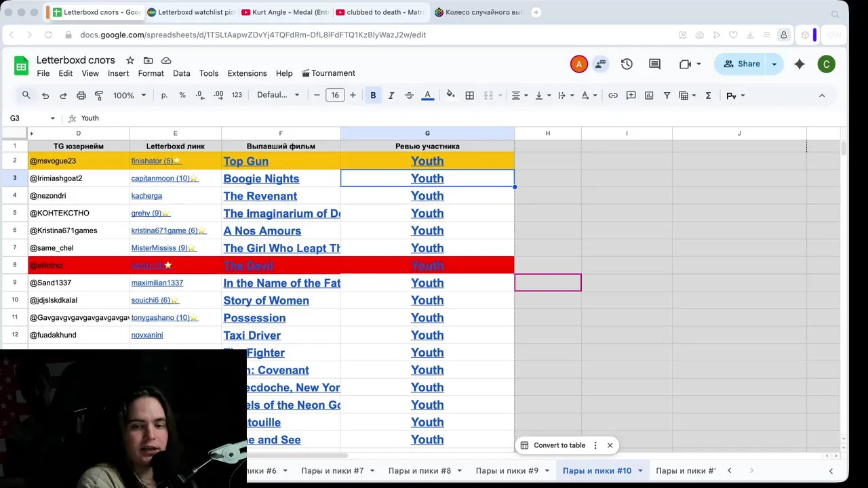
Task: Open text rotation dropdown
Action: (x=589, y=96)
